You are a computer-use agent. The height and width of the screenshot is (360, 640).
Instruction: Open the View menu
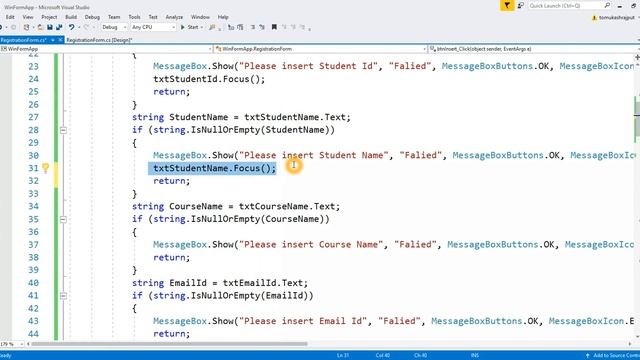point(28,17)
